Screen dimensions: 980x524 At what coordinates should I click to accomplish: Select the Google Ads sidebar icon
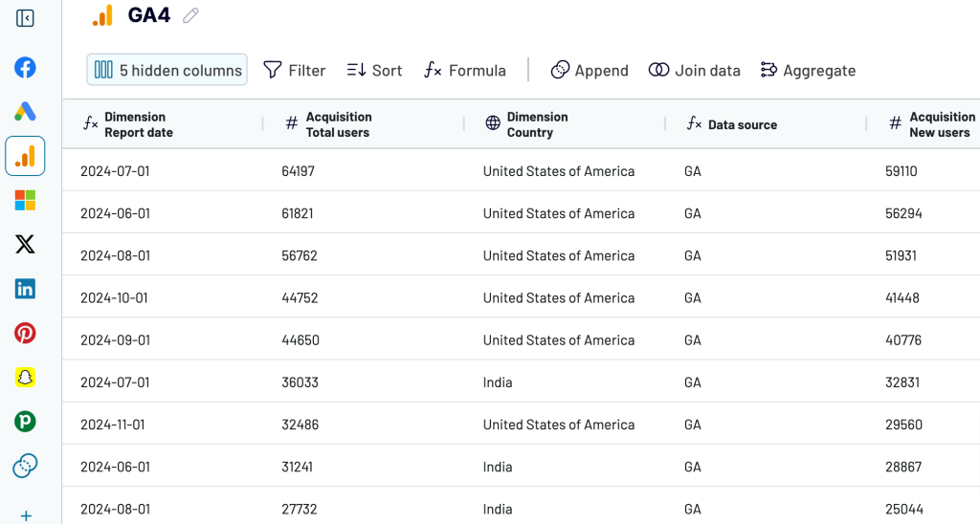25,112
